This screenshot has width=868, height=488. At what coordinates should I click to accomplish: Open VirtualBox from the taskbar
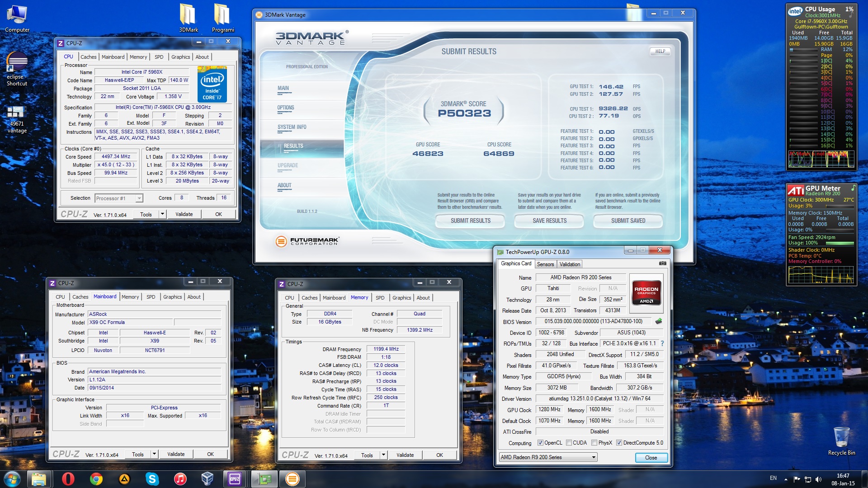tap(208, 479)
